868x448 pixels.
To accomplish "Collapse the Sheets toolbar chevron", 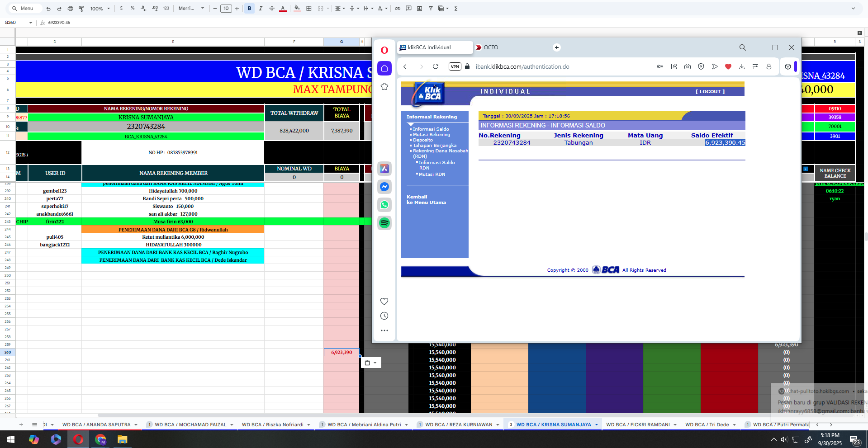I will coord(853,9).
